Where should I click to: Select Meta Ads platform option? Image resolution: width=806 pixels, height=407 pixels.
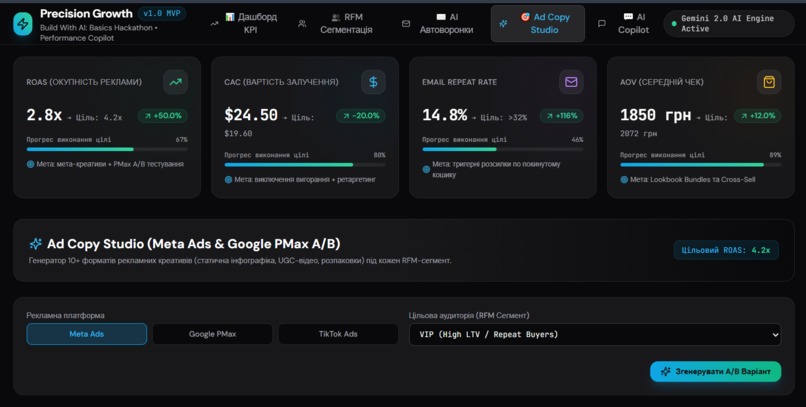tap(86, 334)
